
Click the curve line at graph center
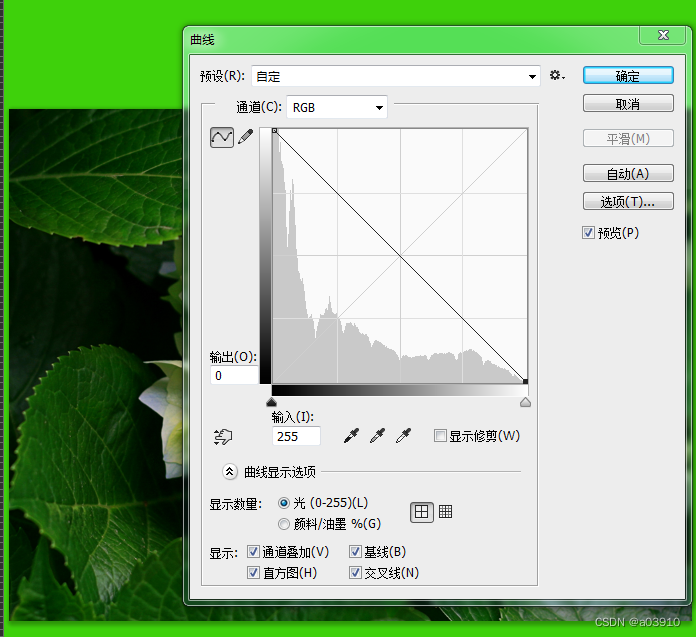[x=400, y=256]
